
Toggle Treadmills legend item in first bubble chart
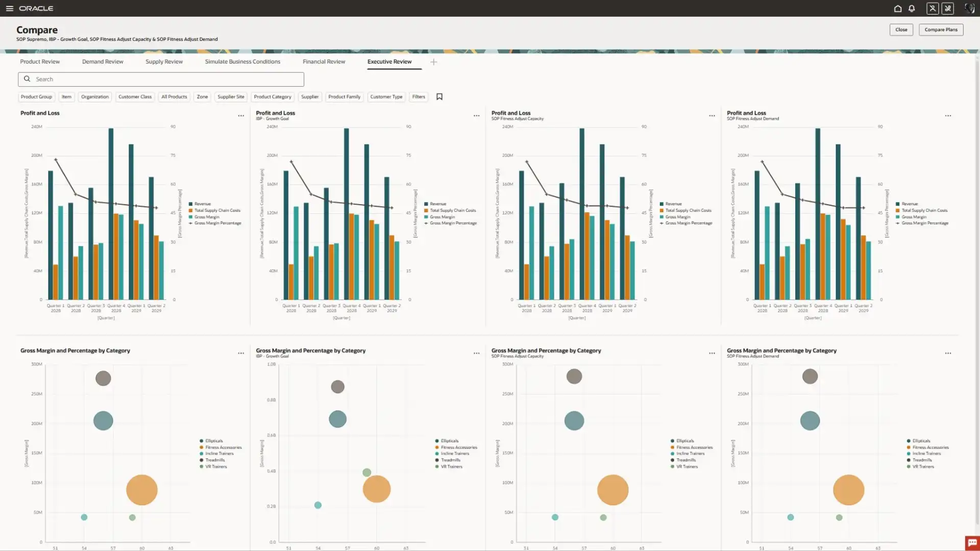click(x=214, y=460)
